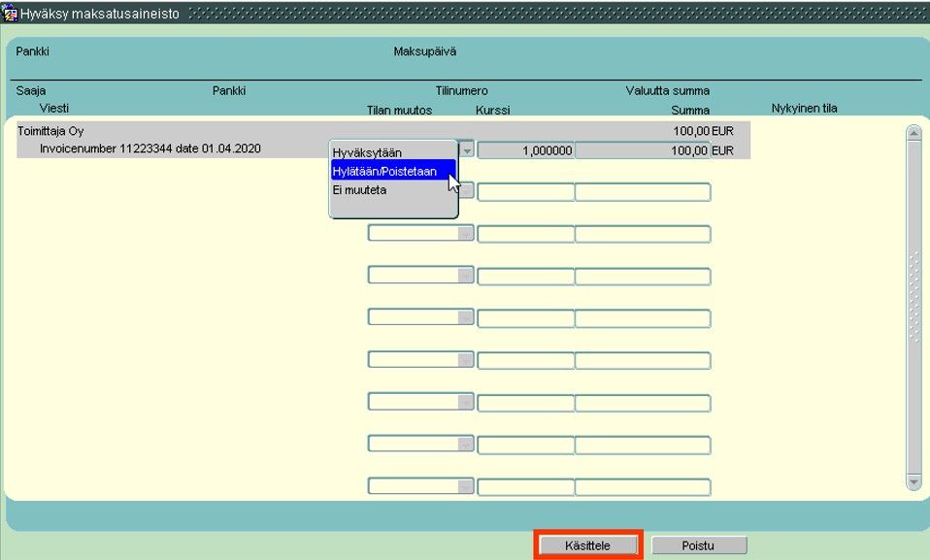Click the Summa field showing 100,00
The image size is (930, 560).
(643, 150)
